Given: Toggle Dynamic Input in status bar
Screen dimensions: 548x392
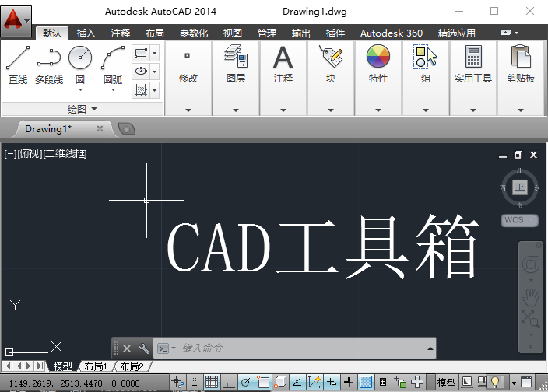Looking at the screenshot, I should pos(332,382).
